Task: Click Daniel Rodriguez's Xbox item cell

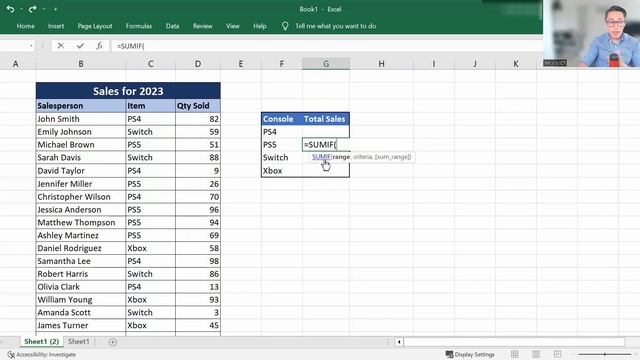Action: click(151, 248)
